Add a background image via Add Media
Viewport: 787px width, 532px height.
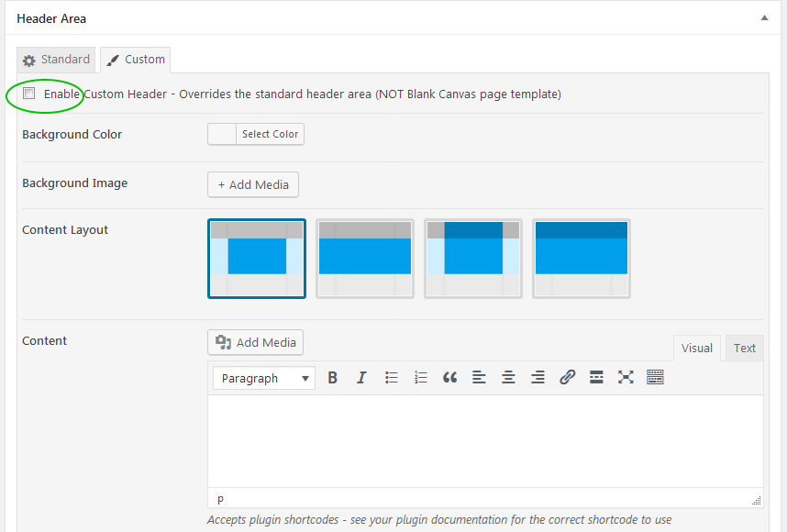[x=252, y=184]
